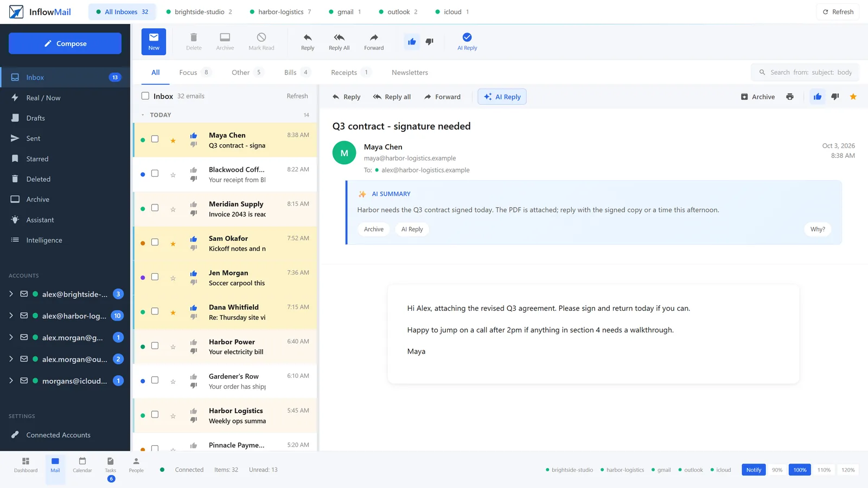Click the star icon in reading pane header
Image resolution: width=868 pixels, height=488 pixels.
[x=853, y=97]
